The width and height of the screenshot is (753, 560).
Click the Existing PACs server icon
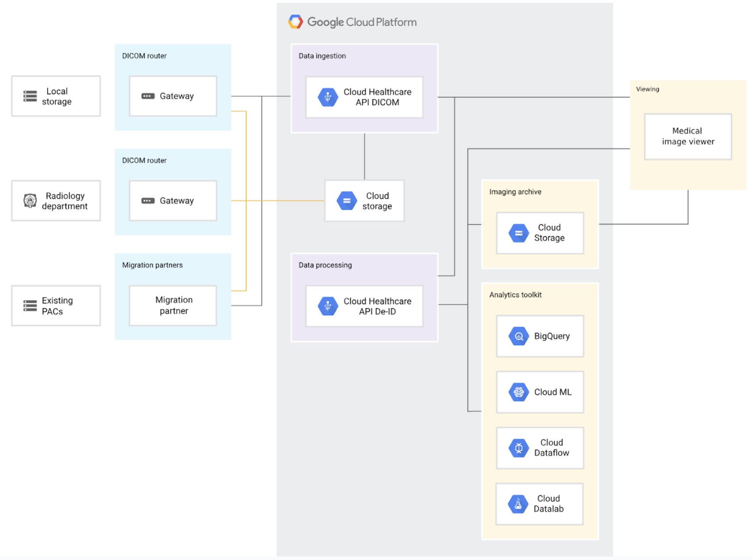tap(30, 306)
